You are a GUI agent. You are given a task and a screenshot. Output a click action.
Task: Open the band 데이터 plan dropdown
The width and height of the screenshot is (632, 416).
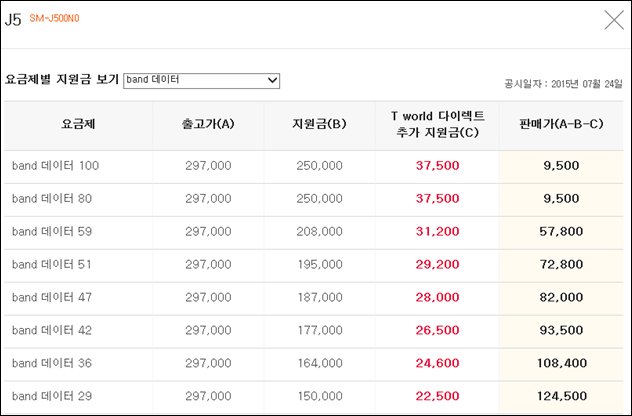click(x=202, y=81)
